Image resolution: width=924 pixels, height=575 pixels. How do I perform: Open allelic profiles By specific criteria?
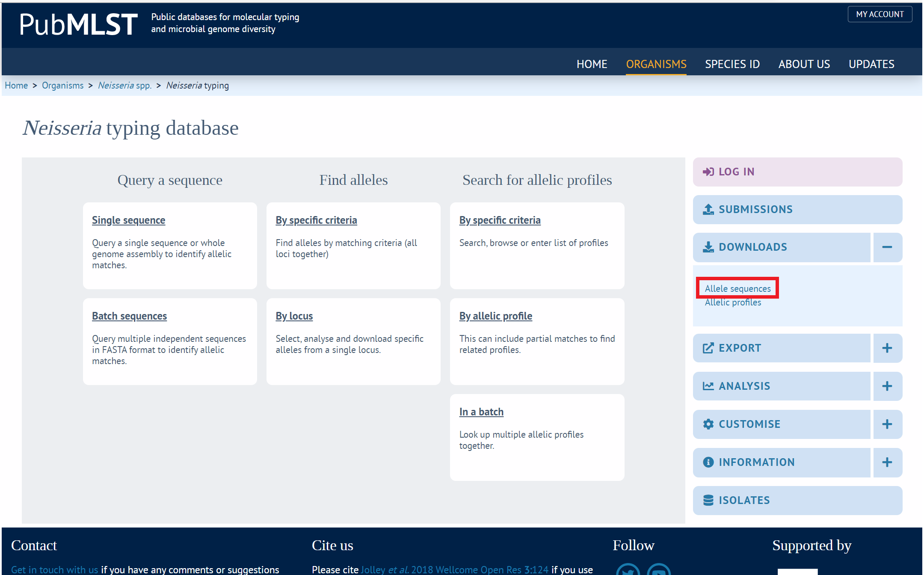[500, 220]
